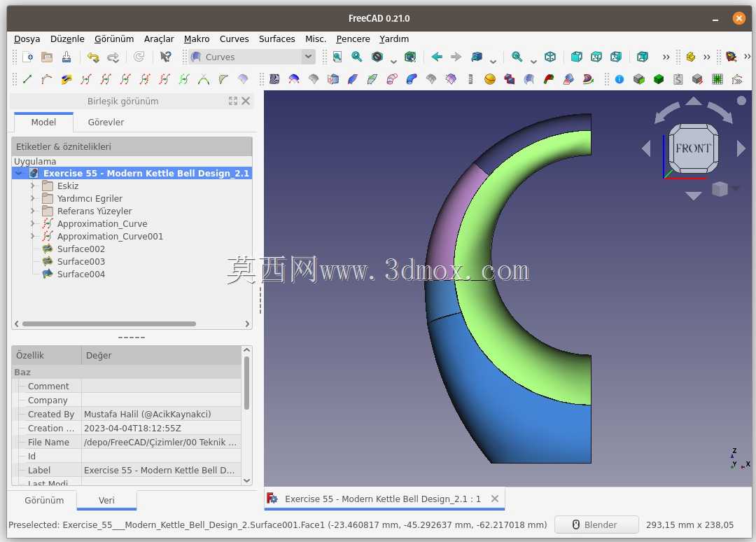Click the Created By value field
756x542 pixels.
point(162,415)
